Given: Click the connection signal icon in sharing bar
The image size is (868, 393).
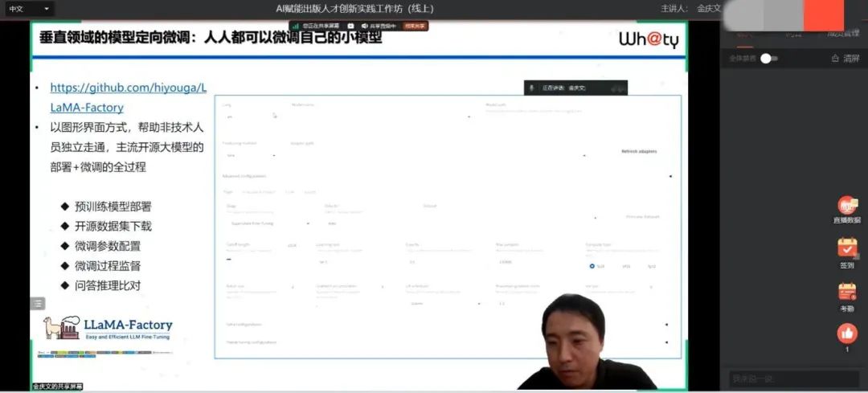Looking at the screenshot, I should [x=296, y=26].
